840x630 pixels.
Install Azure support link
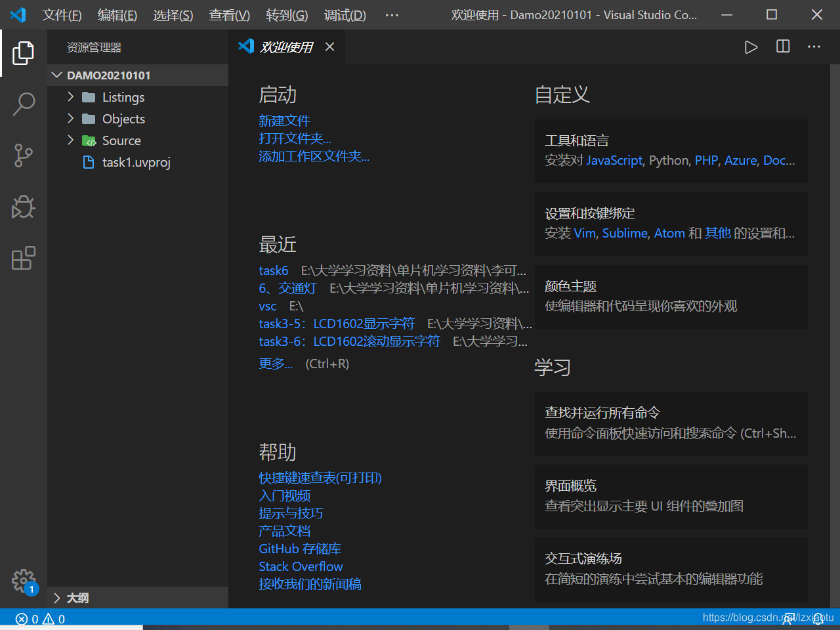pyautogui.click(x=740, y=161)
